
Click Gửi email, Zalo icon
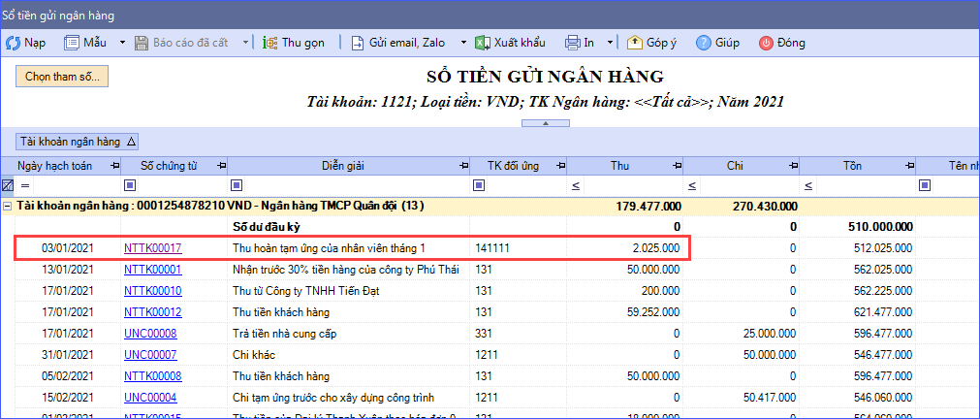(358, 43)
